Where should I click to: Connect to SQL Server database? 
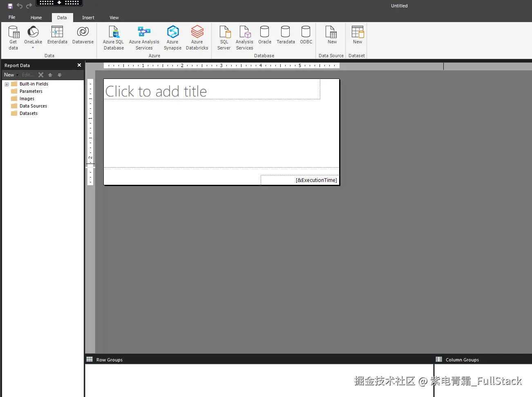(224, 38)
